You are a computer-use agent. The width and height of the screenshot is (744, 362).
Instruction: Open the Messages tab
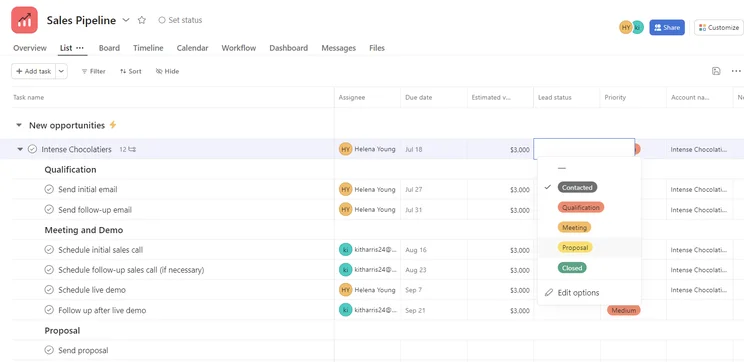338,48
